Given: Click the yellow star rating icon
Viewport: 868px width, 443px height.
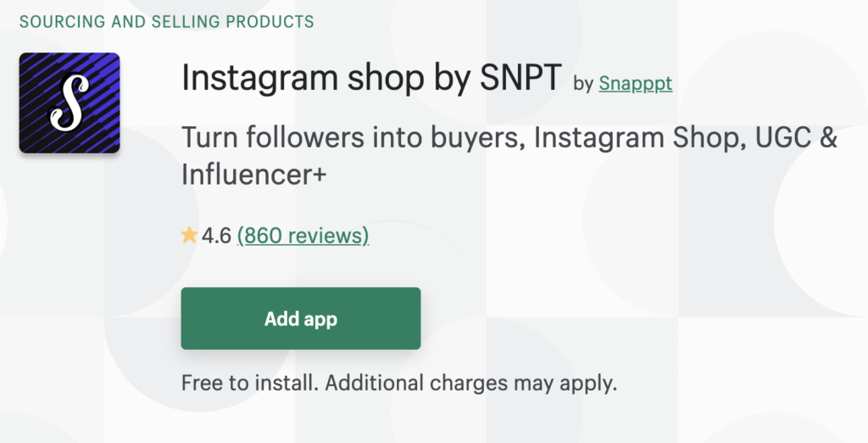Looking at the screenshot, I should 189,235.
